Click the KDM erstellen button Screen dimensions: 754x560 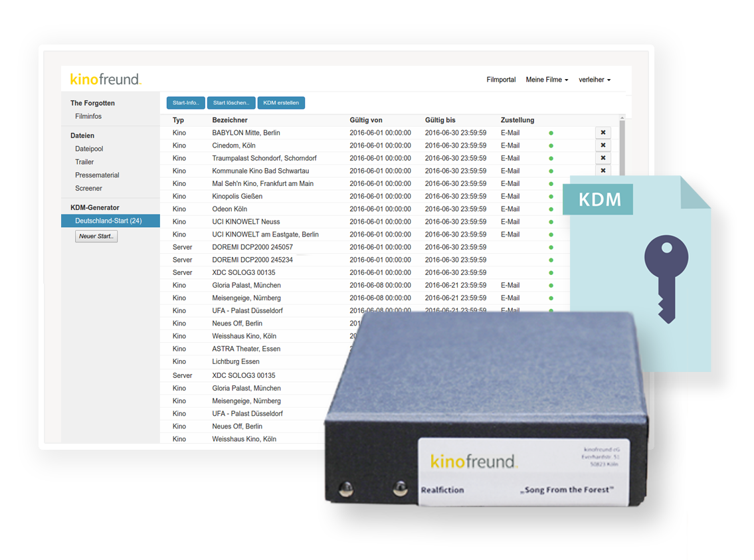tap(281, 103)
